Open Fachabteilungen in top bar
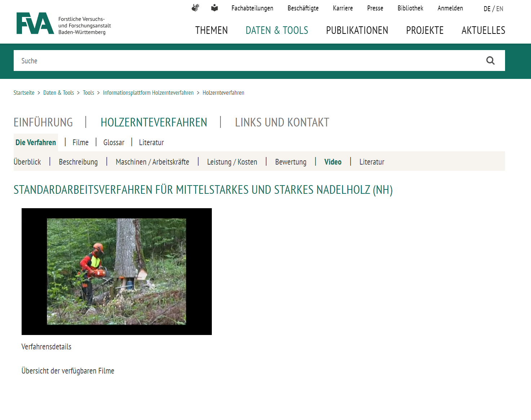 252,8
